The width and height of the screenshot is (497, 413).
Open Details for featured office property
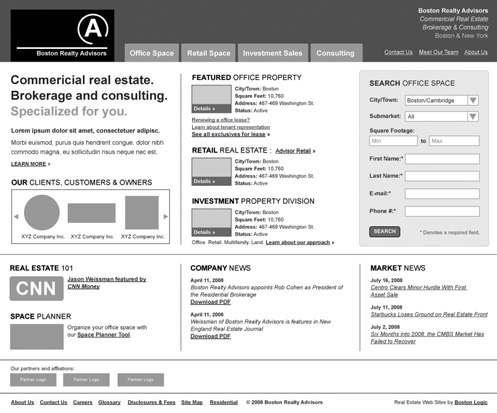[x=211, y=109]
